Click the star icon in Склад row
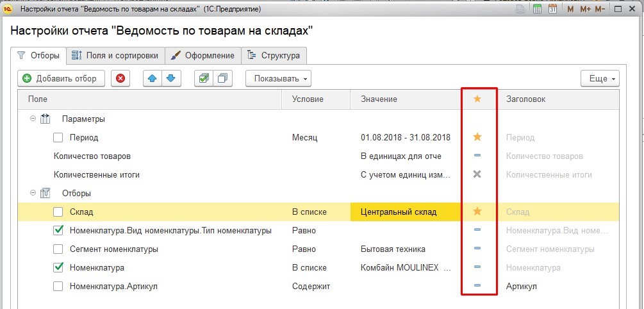644x309 pixels. pyautogui.click(x=477, y=212)
